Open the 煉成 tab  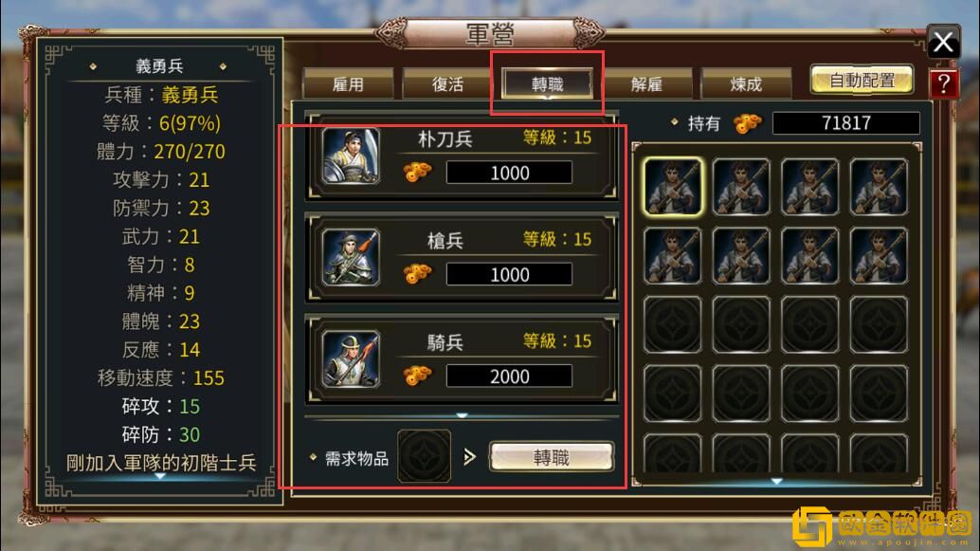746,83
